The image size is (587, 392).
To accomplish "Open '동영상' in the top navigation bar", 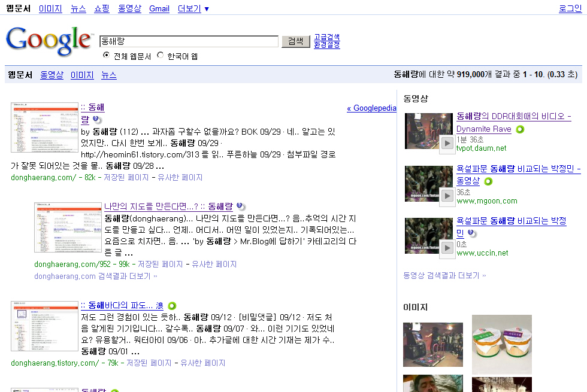I will (129, 8).
